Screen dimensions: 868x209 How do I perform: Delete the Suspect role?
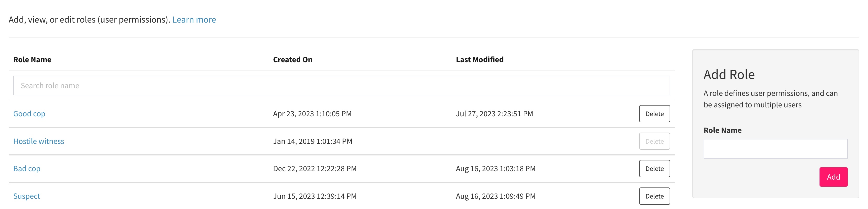click(x=654, y=196)
